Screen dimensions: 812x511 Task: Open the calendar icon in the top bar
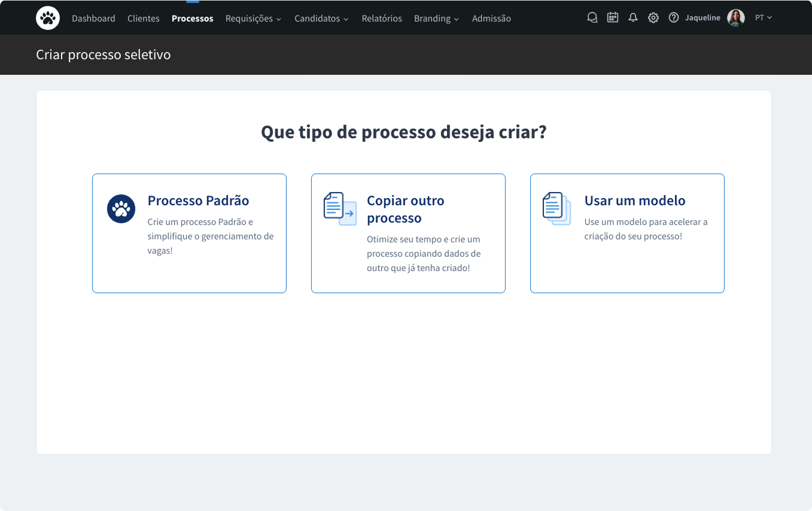pyautogui.click(x=612, y=17)
